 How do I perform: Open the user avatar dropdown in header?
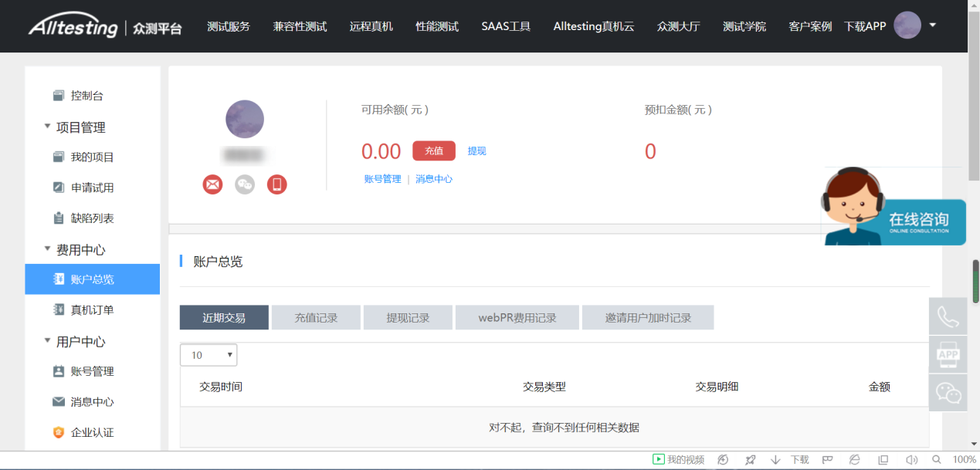(914, 25)
